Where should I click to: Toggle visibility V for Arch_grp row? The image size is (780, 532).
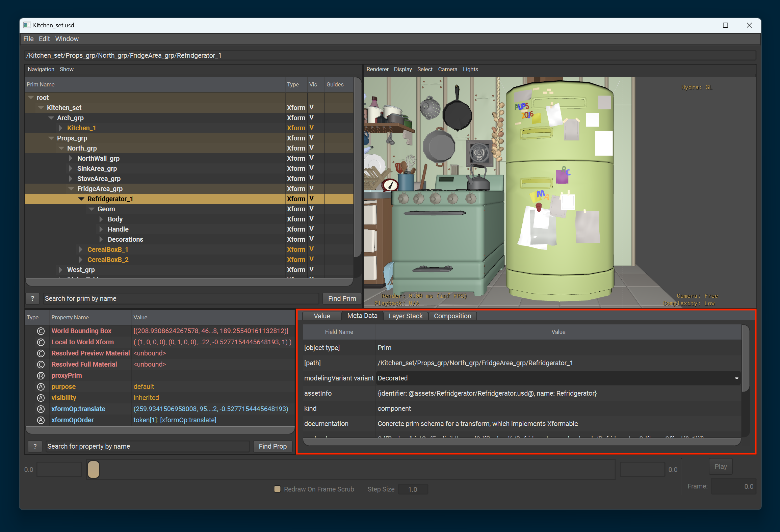point(311,117)
